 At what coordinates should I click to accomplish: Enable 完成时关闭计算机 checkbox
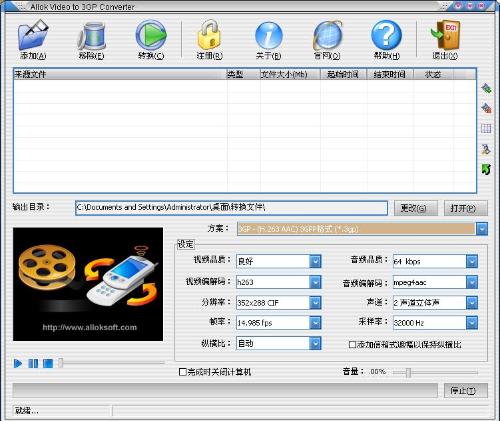click(183, 372)
